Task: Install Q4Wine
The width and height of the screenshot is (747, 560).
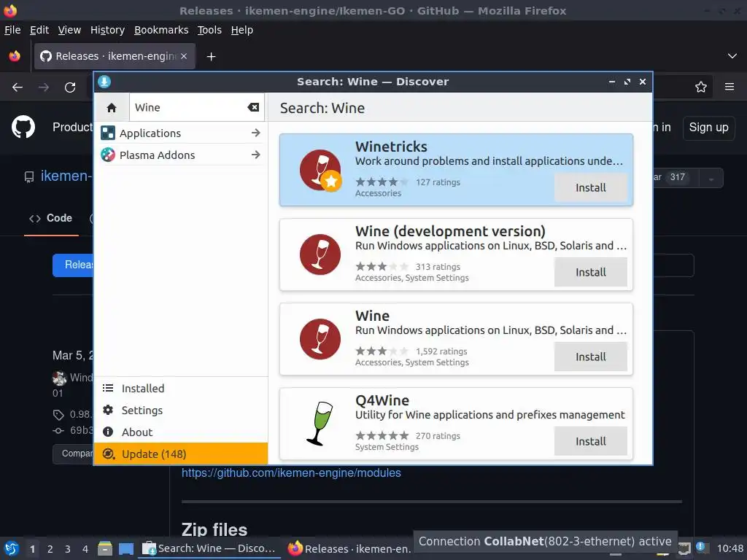Action: tap(590, 441)
